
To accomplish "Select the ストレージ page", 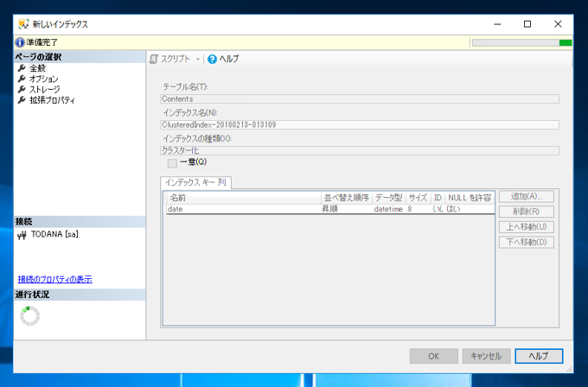I will [45, 89].
